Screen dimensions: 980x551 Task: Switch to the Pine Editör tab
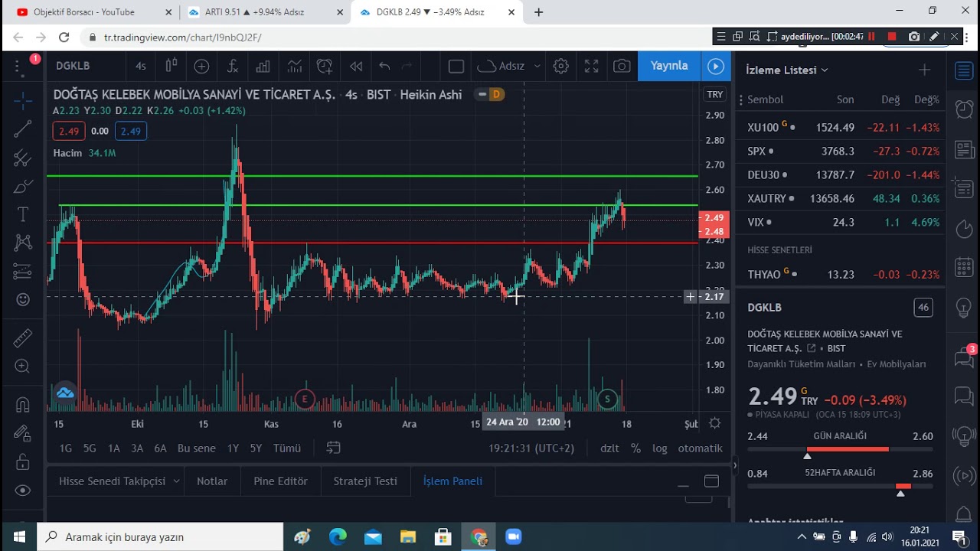coord(280,481)
